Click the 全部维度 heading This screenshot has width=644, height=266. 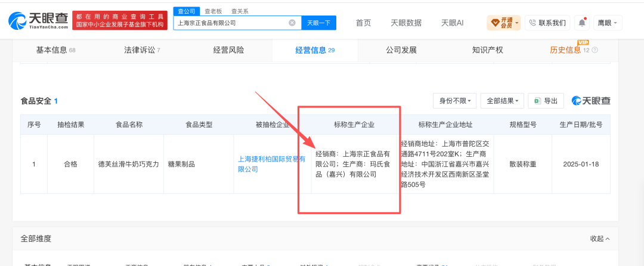tap(36, 239)
